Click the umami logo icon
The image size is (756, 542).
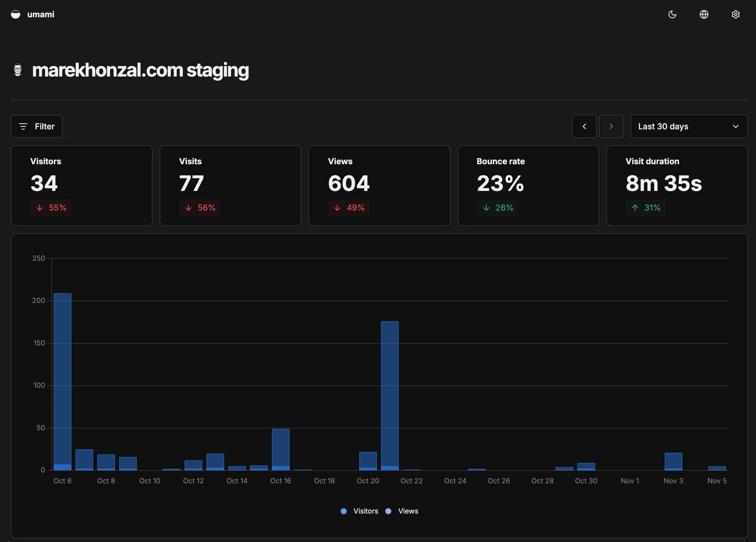[x=16, y=14]
